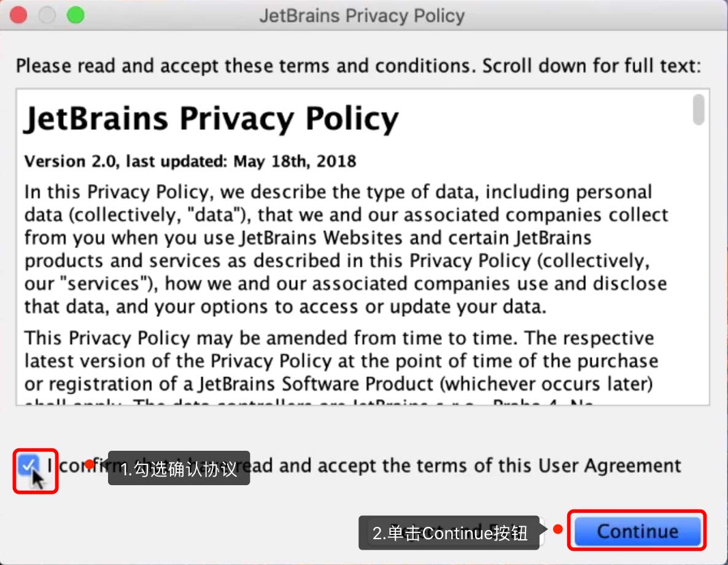The width and height of the screenshot is (728, 565).
Task: Click the bold 'JetBrains Privacy Policy' heading
Action: [x=211, y=119]
